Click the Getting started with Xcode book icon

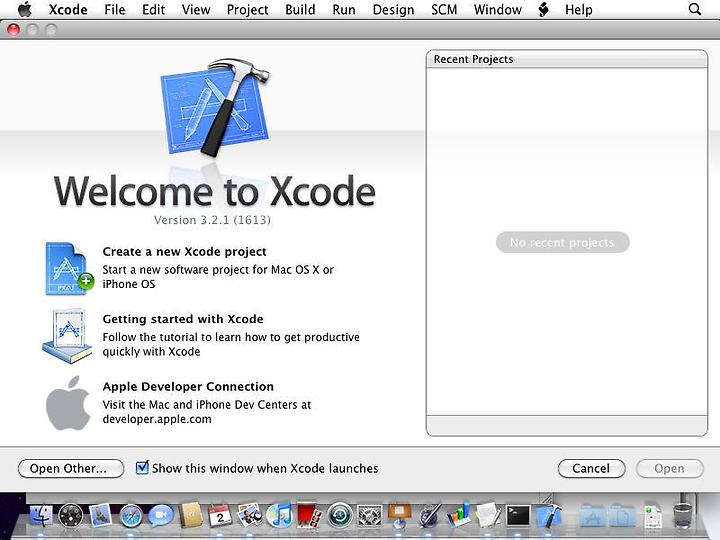click(68, 336)
